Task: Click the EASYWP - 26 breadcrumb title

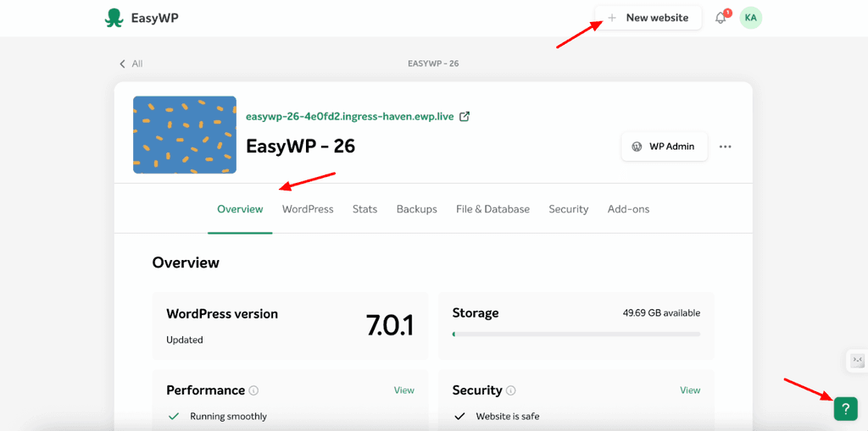Action: [x=433, y=64]
